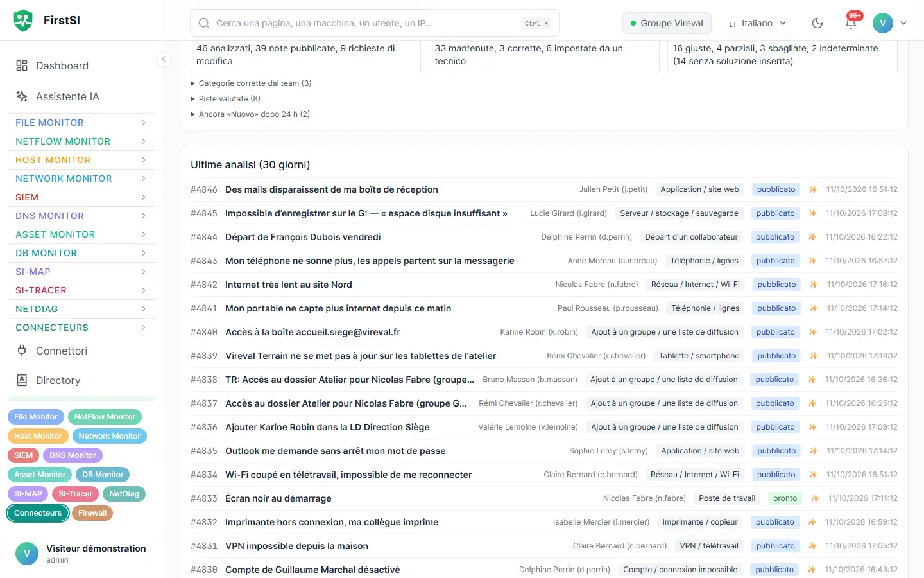The image size is (924, 578).
Task: Open the Italiano language dropdown
Action: (757, 23)
